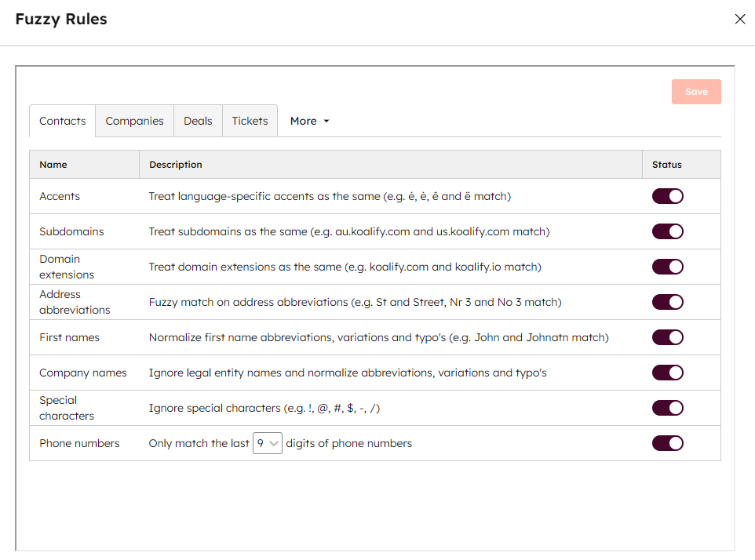
Task: Toggle the Subdomains rule off
Action: [x=667, y=231]
